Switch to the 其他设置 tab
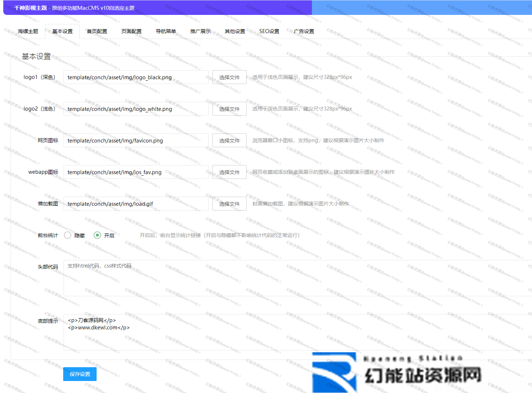Image resolution: width=532 pixels, height=393 pixels. tap(235, 31)
